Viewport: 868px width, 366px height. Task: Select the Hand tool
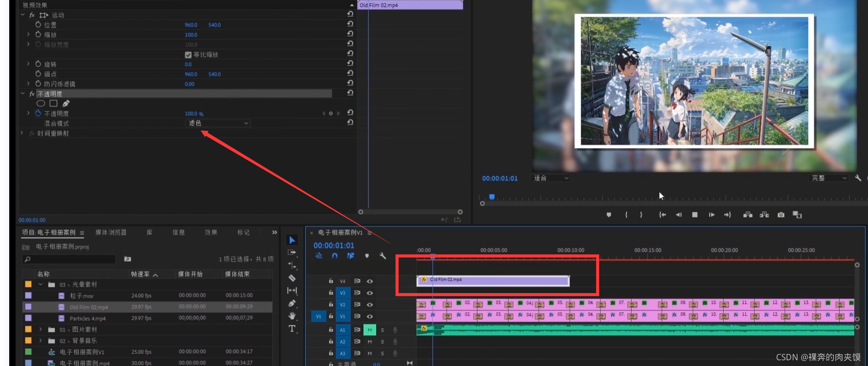292,315
